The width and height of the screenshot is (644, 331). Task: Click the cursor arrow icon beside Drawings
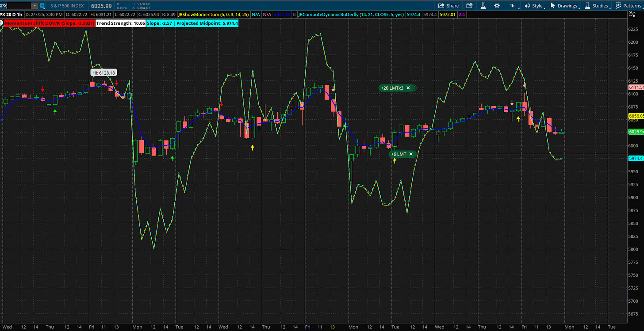[x=553, y=6]
